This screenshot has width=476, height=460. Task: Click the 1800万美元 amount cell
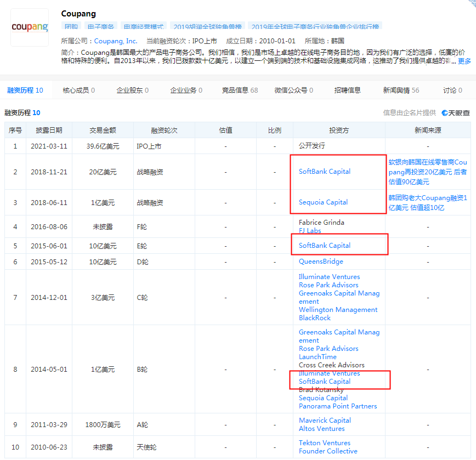click(x=103, y=424)
